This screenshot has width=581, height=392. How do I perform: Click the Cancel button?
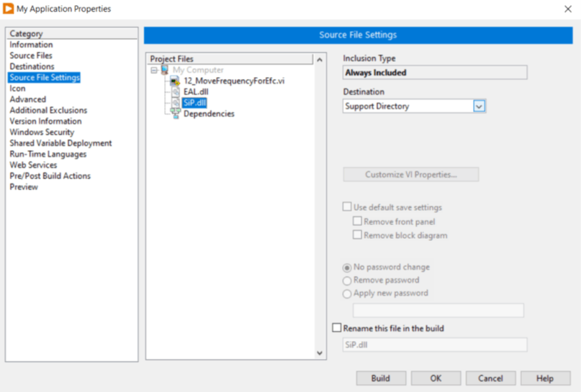[x=490, y=378]
